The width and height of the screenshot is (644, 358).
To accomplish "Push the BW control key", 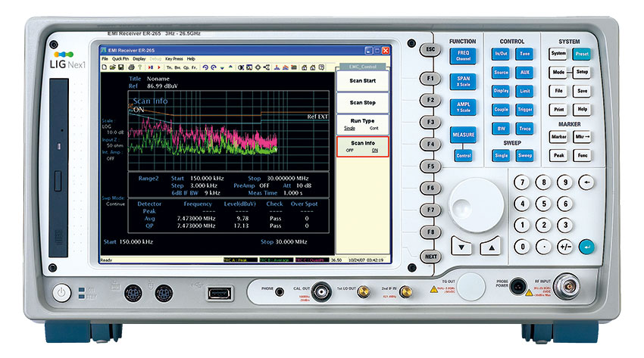I will coord(501,129).
